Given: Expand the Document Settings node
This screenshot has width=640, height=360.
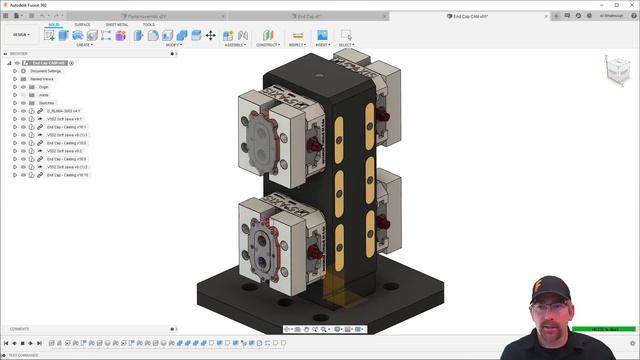Looking at the screenshot, I should (x=15, y=71).
